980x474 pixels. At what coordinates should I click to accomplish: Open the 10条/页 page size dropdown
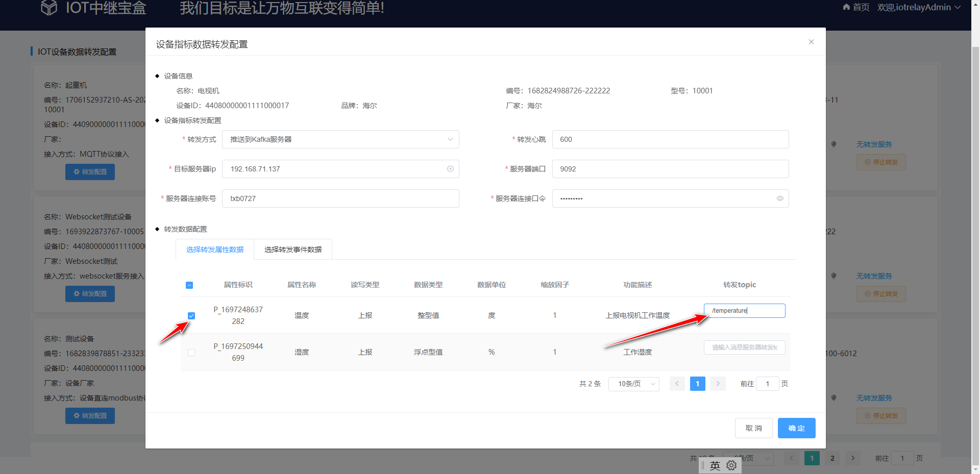coord(633,384)
